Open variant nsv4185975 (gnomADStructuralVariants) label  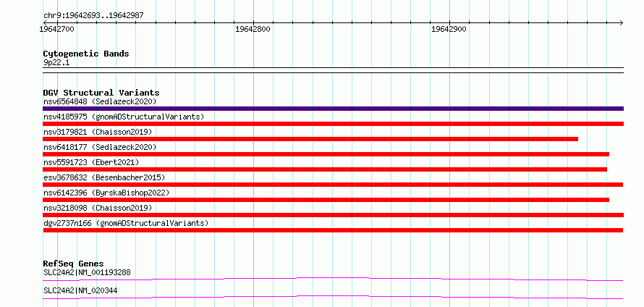coord(124,117)
